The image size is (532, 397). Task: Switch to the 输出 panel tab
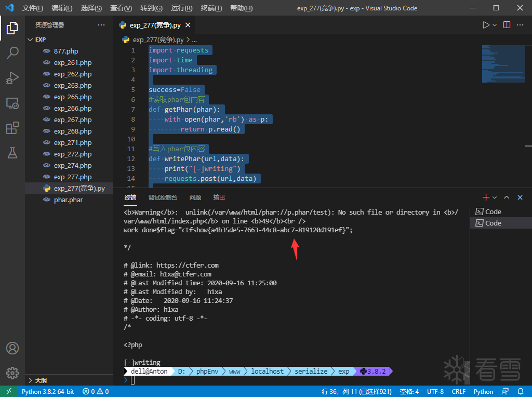pyautogui.click(x=219, y=197)
